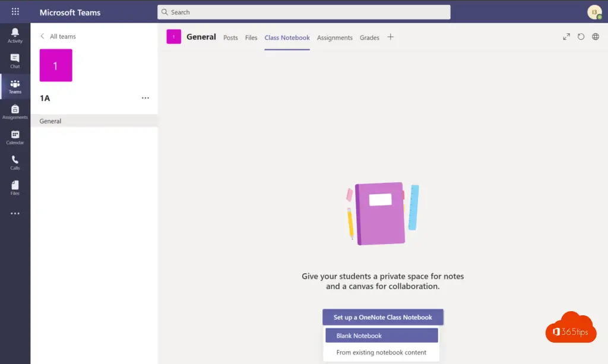Open the notebook in website globe icon
This screenshot has height=364, width=608.
point(596,37)
